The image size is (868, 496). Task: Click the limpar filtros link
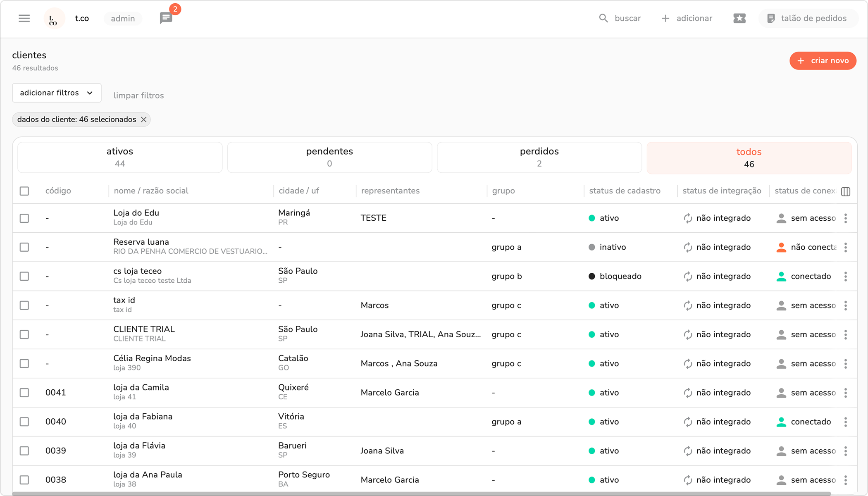pos(138,95)
